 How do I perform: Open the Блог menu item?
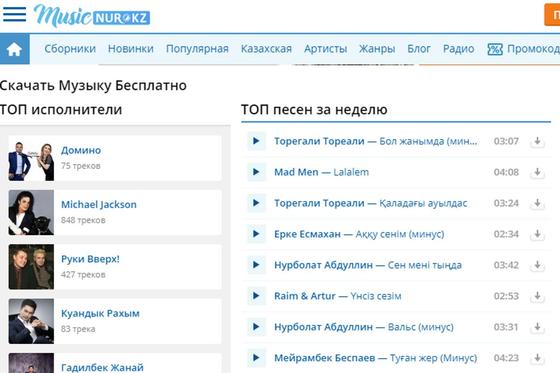(419, 49)
